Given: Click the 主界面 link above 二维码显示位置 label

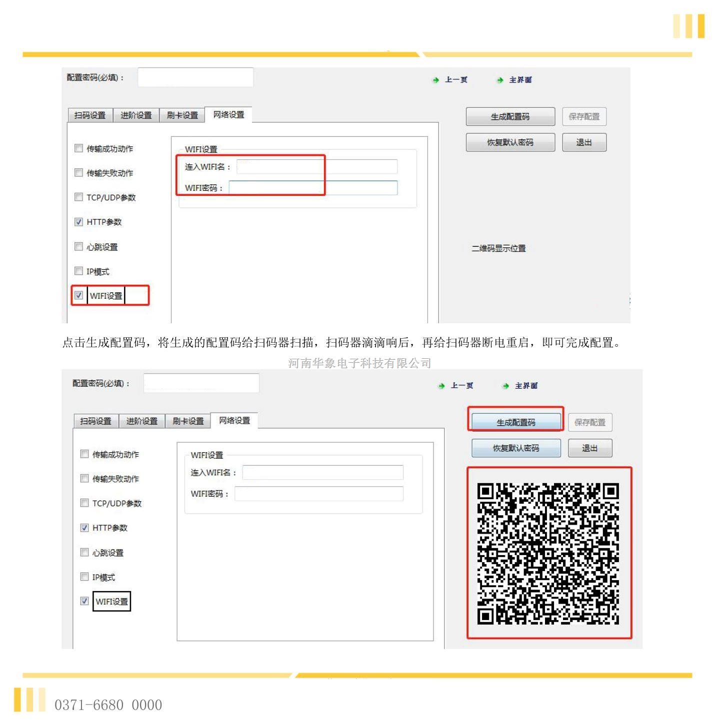Looking at the screenshot, I should (520, 80).
